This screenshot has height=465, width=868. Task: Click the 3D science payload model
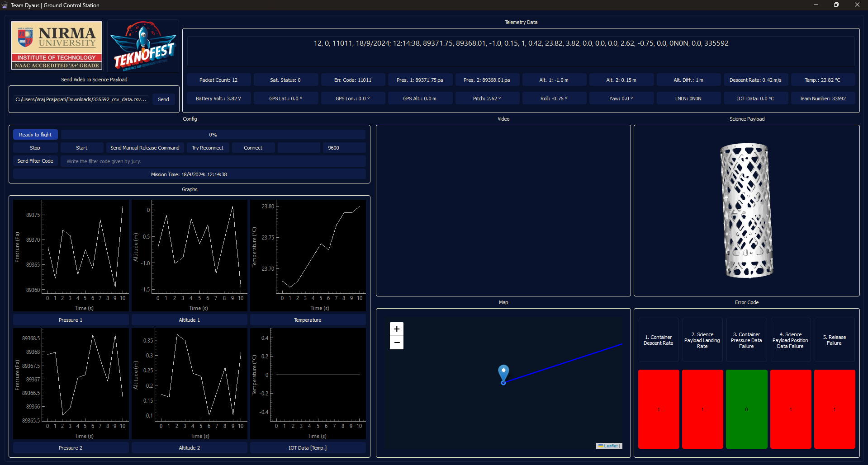(x=746, y=210)
